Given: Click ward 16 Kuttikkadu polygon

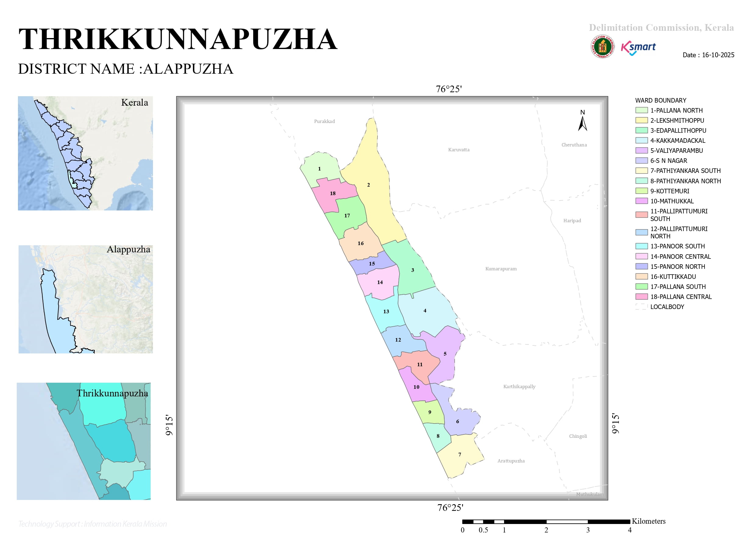Looking at the screenshot, I should click(x=360, y=242).
